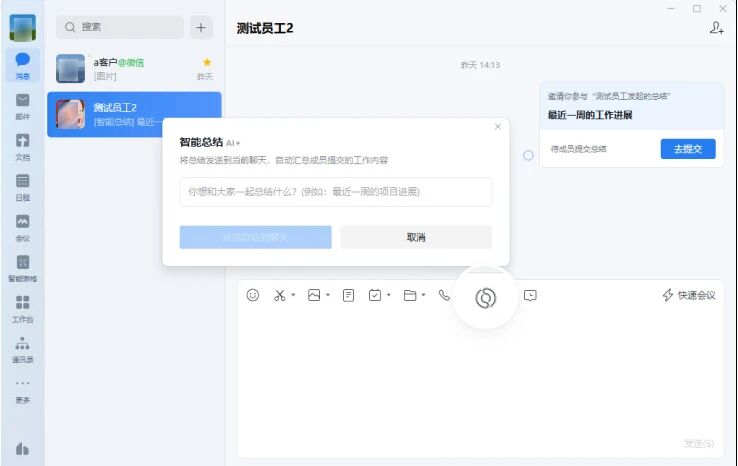Image resolution: width=738 pixels, height=466 pixels.
Task: Select the 测试员工2 conversation in chat list
Action: pos(134,114)
